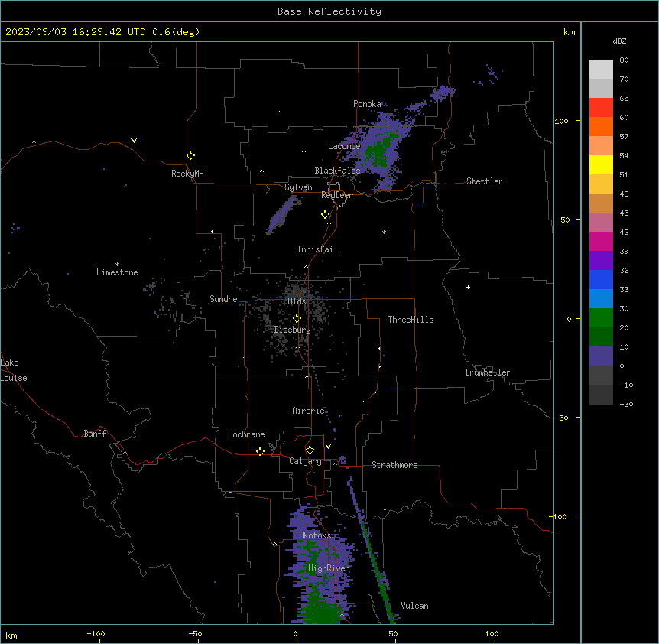Click the 80 value in the dBZ legend
The height and width of the screenshot is (644, 659).
pyautogui.click(x=624, y=60)
